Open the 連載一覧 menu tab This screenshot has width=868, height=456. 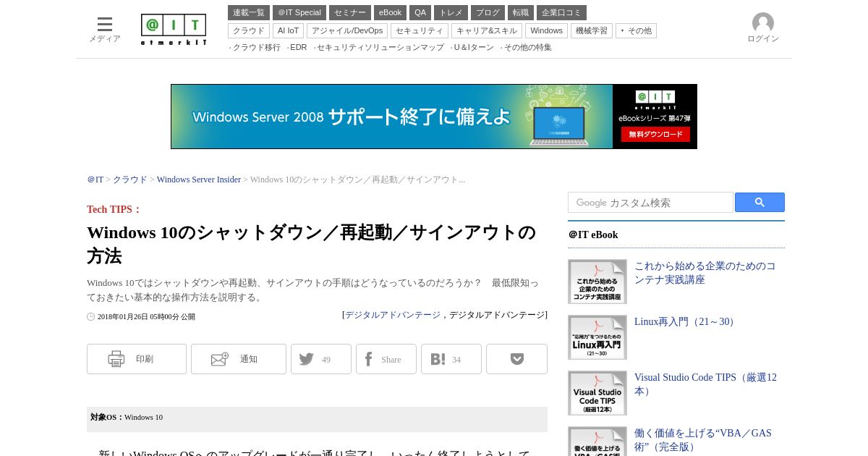[x=249, y=12]
